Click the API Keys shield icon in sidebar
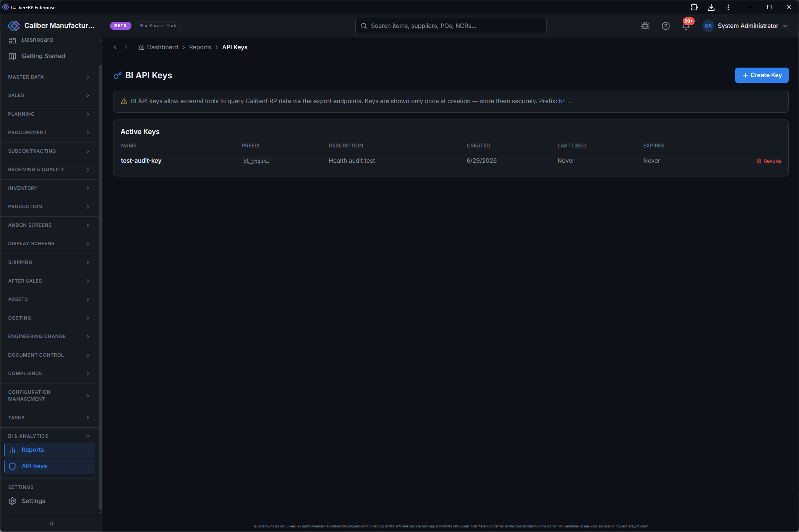 pyautogui.click(x=12, y=466)
